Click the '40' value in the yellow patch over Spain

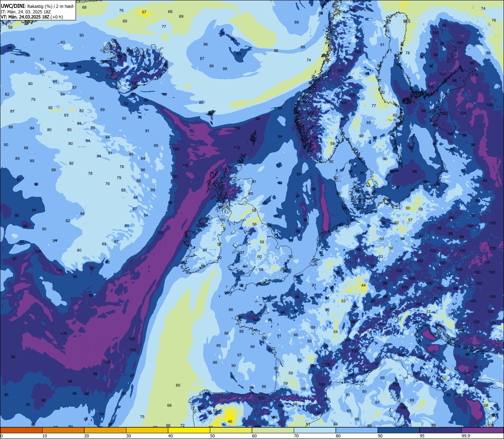coord(230,422)
